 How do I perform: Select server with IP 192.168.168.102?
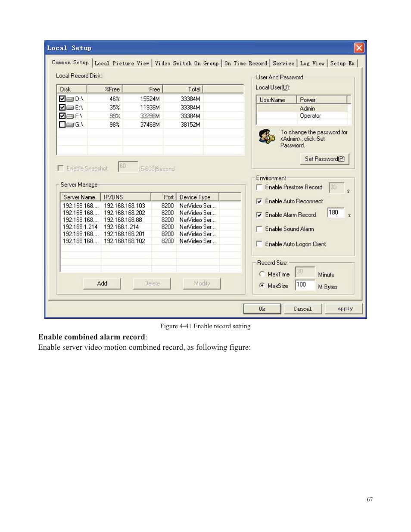(x=150, y=241)
